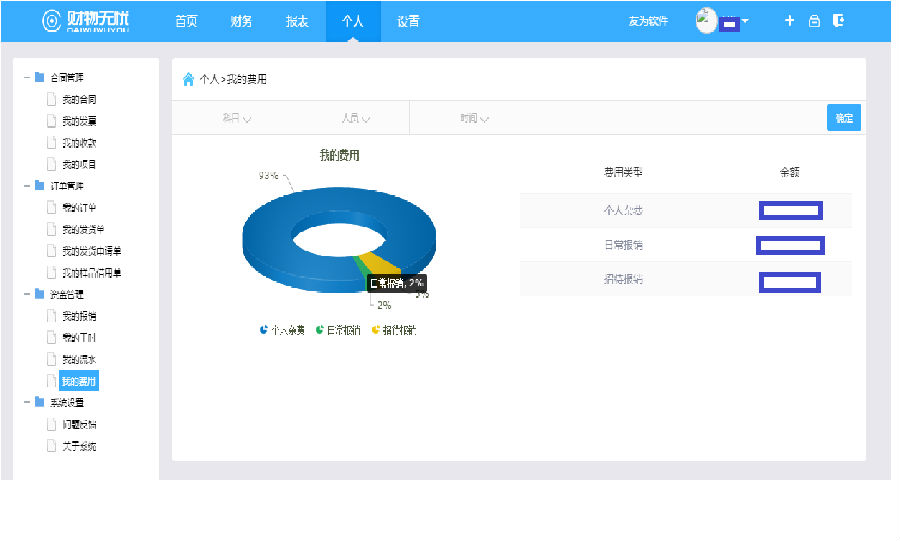Click the plus icon in top bar
The image size is (900, 541).
pyautogui.click(x=789, y=21)
